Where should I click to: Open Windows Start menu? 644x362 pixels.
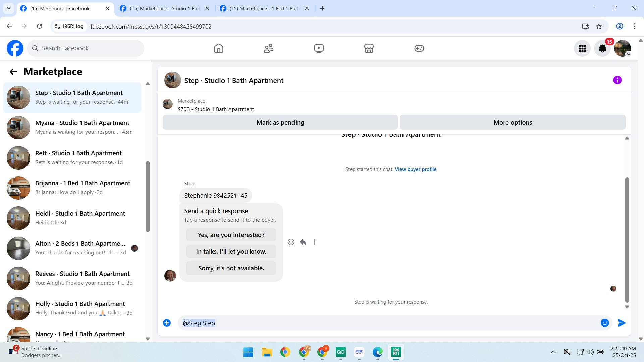point(248,352)
